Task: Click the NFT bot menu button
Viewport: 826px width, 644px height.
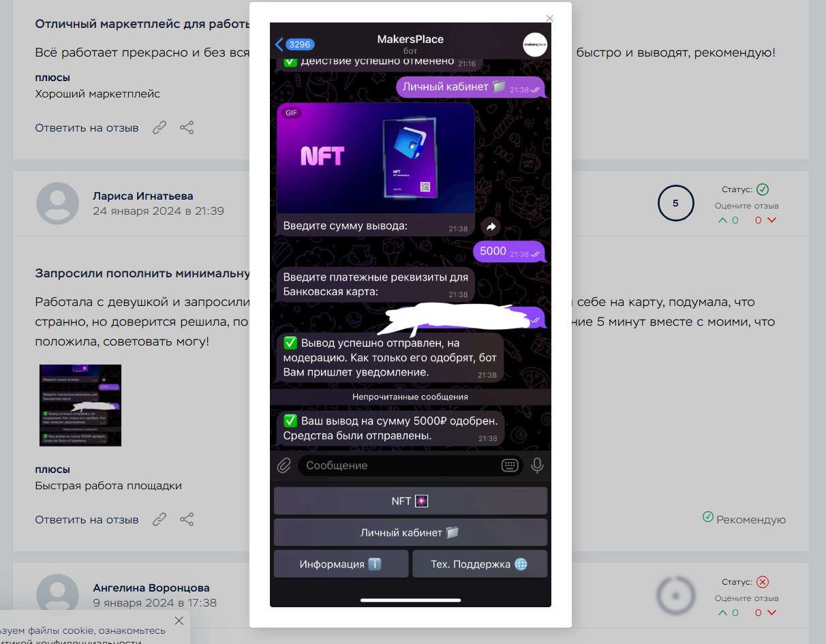Action: (x=410, y=501)
